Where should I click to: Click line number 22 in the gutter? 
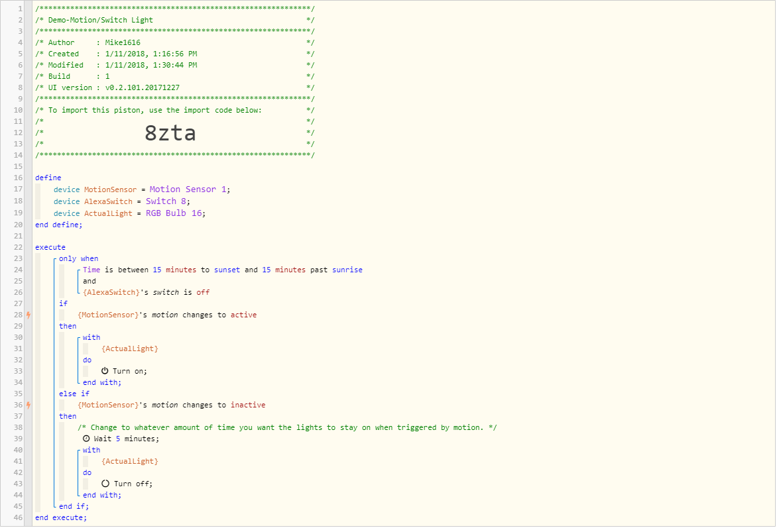[18, 247]
